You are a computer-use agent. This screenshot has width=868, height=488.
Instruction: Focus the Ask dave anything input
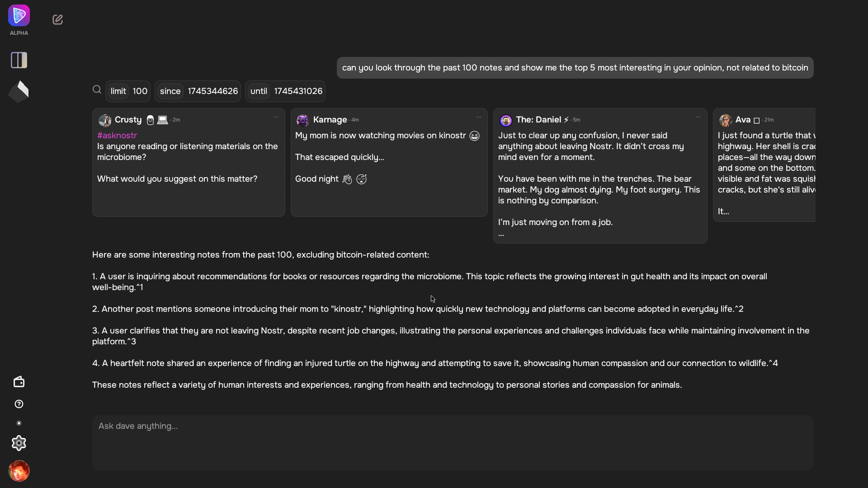(453, 443)
